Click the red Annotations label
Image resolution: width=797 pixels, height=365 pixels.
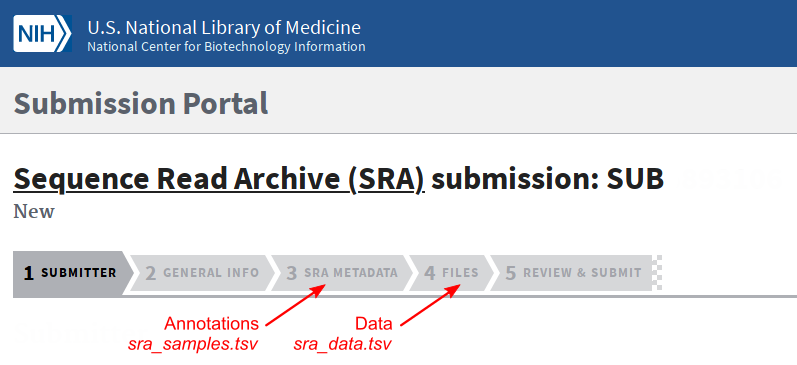coord(211,324)
